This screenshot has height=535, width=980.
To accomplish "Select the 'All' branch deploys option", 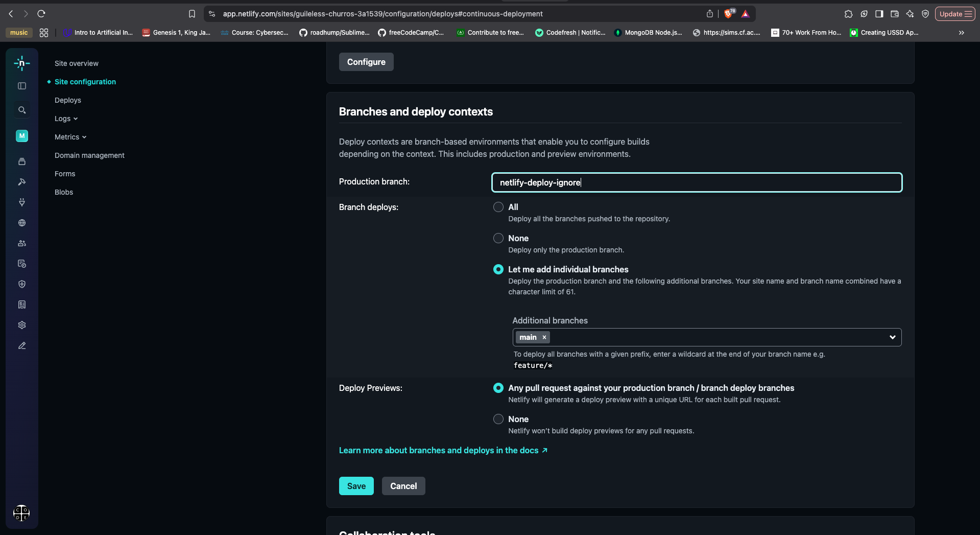I will coord(498,207).
